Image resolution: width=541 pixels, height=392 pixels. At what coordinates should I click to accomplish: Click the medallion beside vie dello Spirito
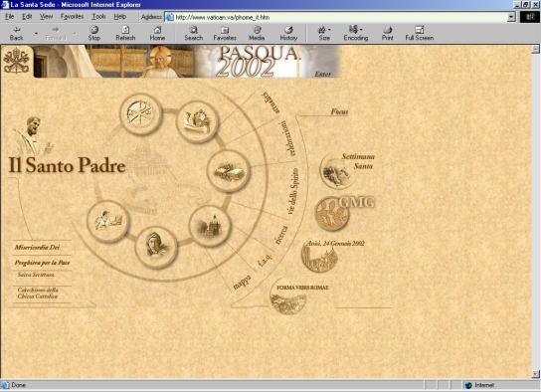[228, 171]
